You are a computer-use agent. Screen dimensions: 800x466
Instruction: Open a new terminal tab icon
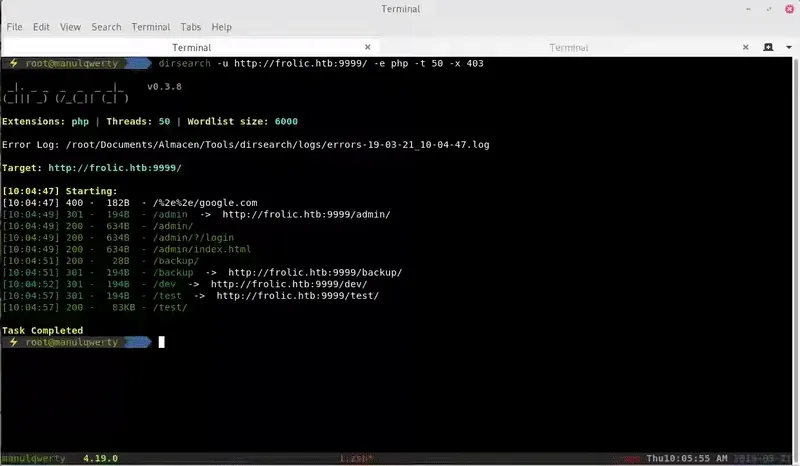769,47
